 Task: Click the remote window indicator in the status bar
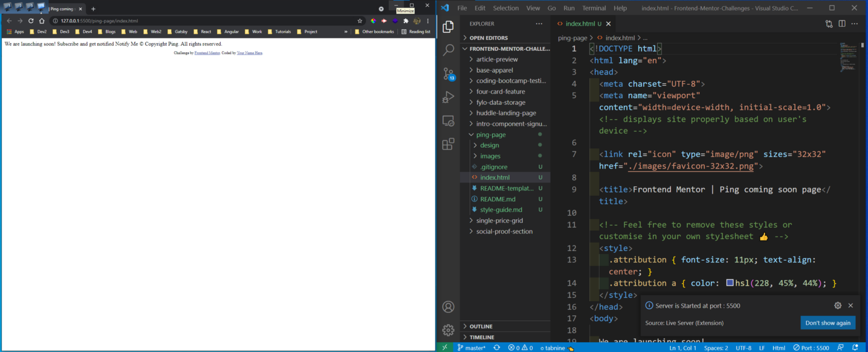(x=445, y=348)
